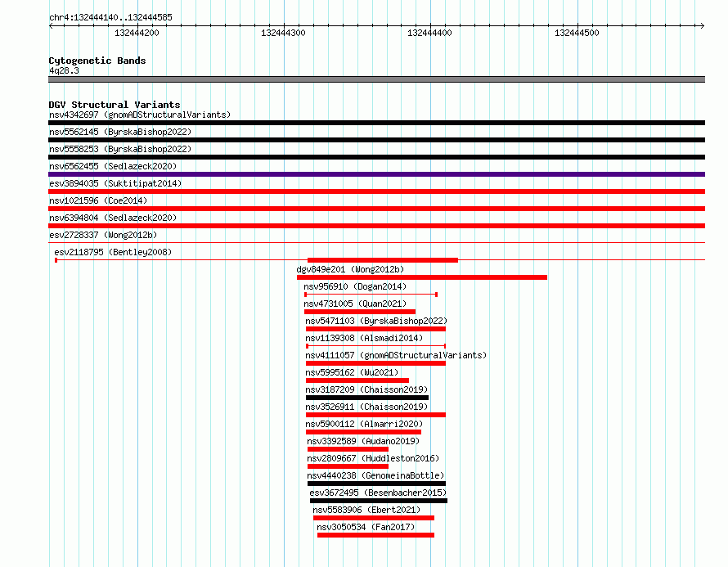Click the red bar for dgv849e201

[422, 277]
